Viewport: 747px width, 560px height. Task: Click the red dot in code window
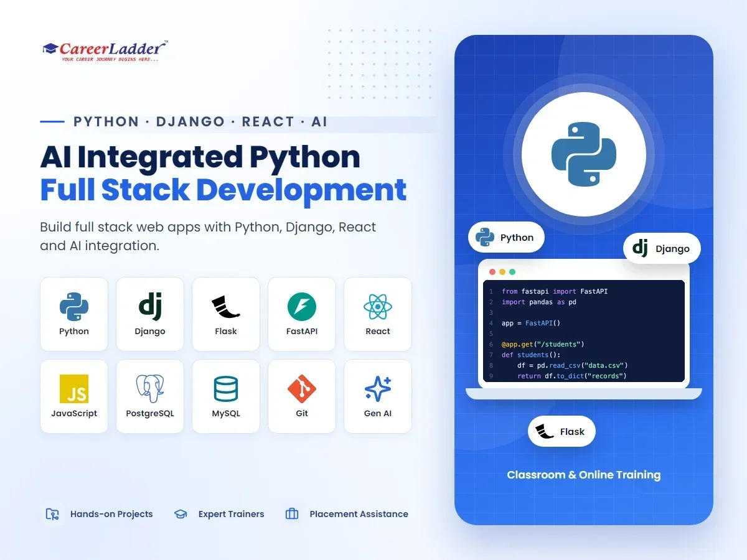(x=492, y=272)
